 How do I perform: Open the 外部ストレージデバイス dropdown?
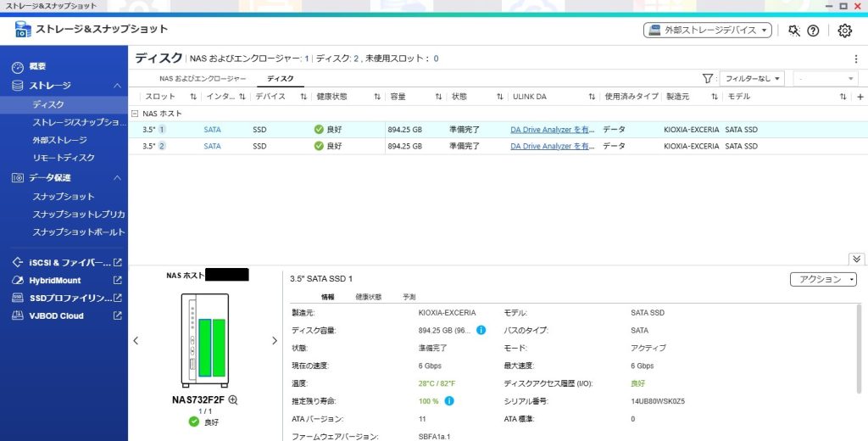tap(707, 31)
